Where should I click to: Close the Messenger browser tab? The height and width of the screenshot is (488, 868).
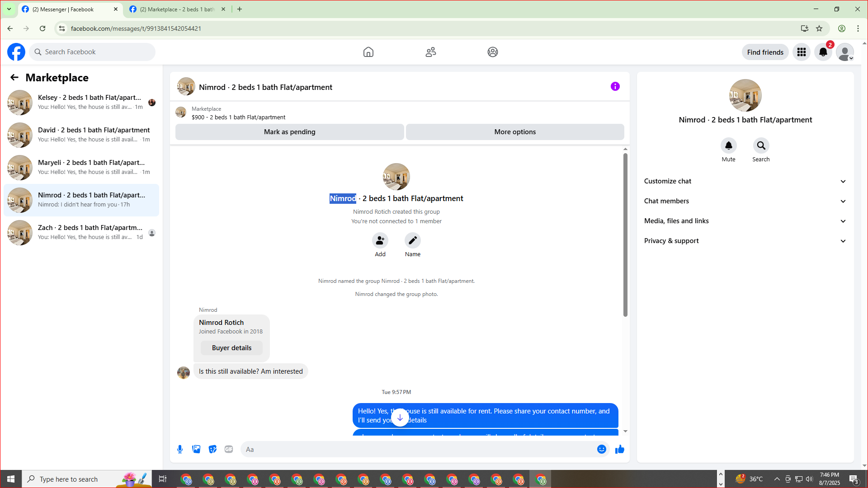pyautogui.click(x=116, y=9)
